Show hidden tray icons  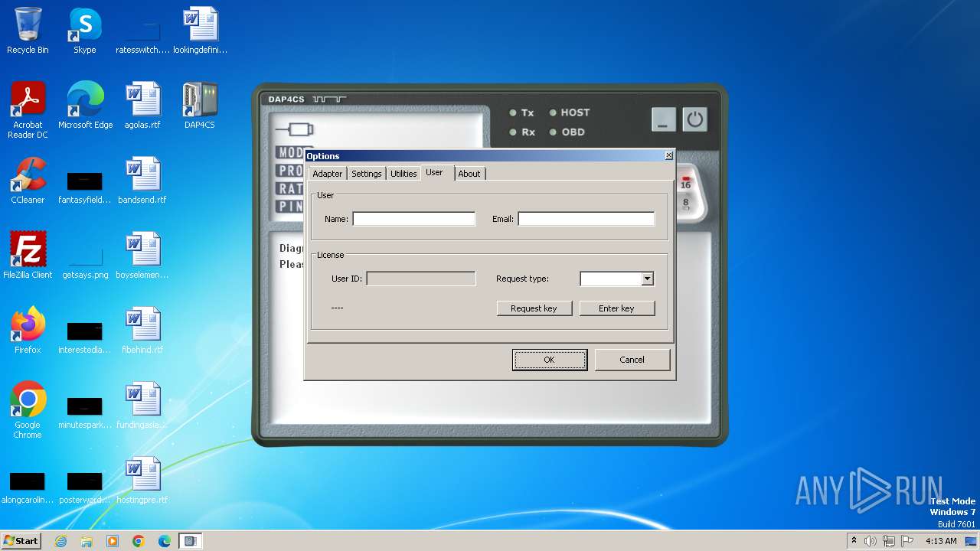(854, 541)
